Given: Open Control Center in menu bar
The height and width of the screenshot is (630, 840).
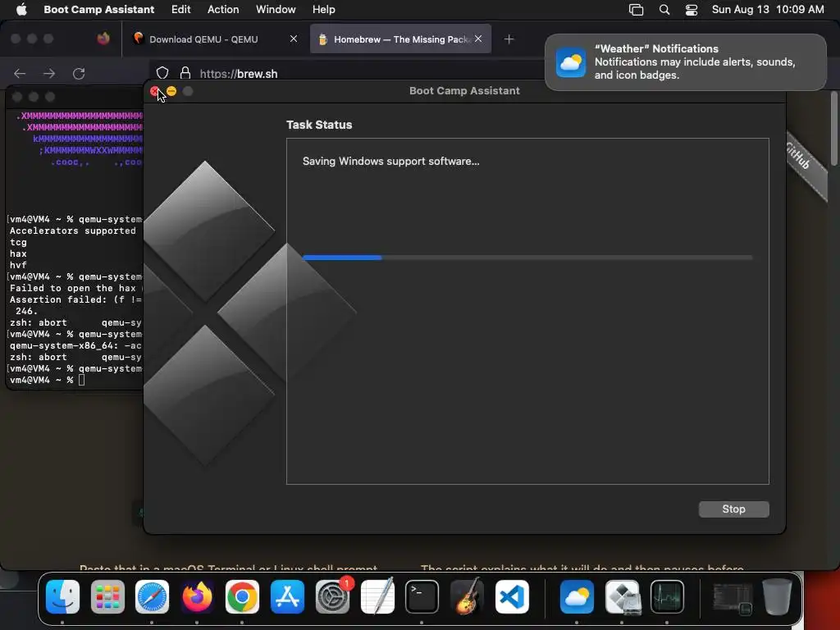Looking at the screenshot, I should click(692, 10).
